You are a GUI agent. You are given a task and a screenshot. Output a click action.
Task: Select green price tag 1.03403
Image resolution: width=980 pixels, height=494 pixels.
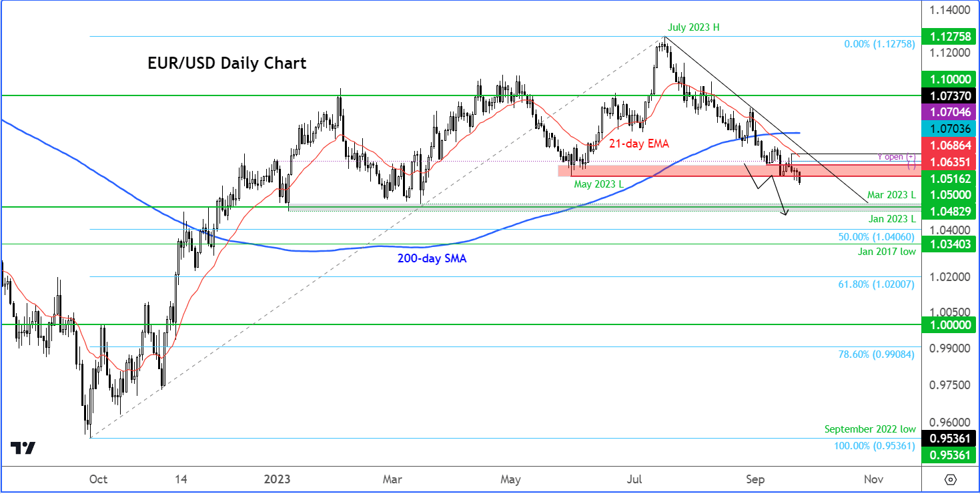[x=948, y=244]
